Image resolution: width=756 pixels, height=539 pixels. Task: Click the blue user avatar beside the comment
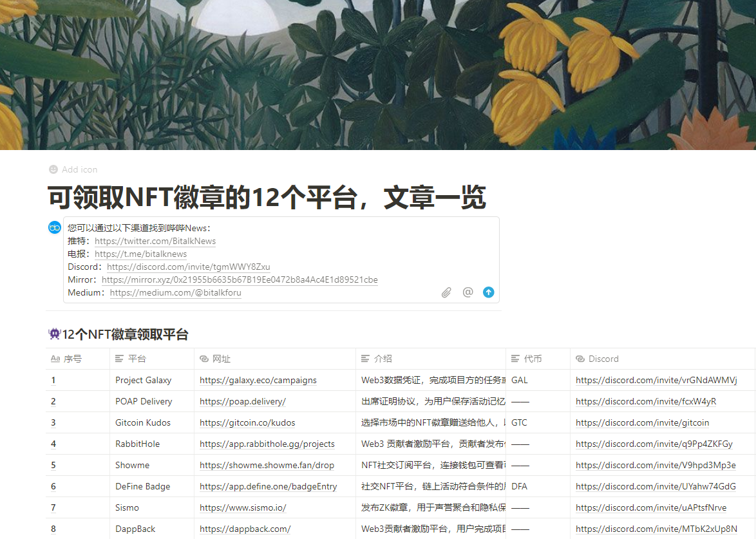click(55, 227)
